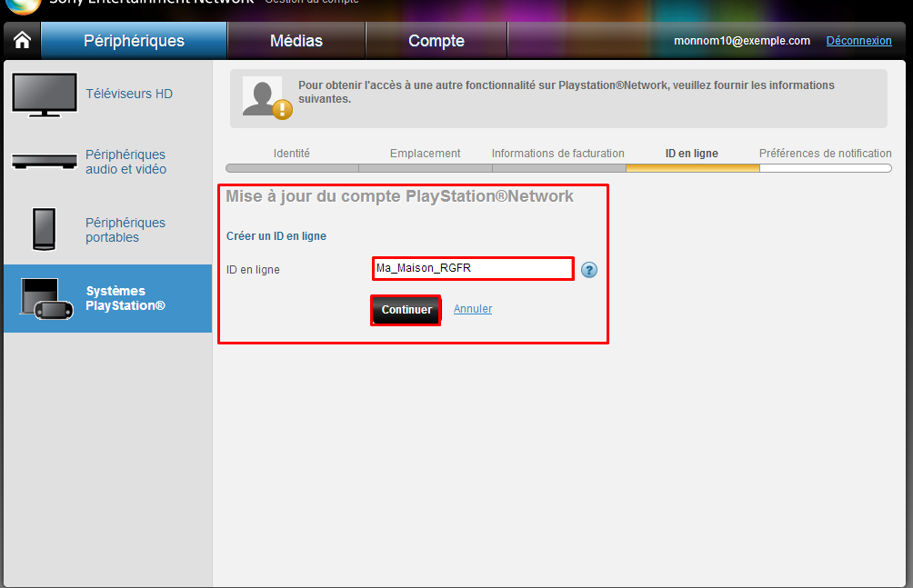Image resolution: width=913 pixels, height=588 pixels.
Task: Click the Continuer button
Action: (x=406, y=310)
